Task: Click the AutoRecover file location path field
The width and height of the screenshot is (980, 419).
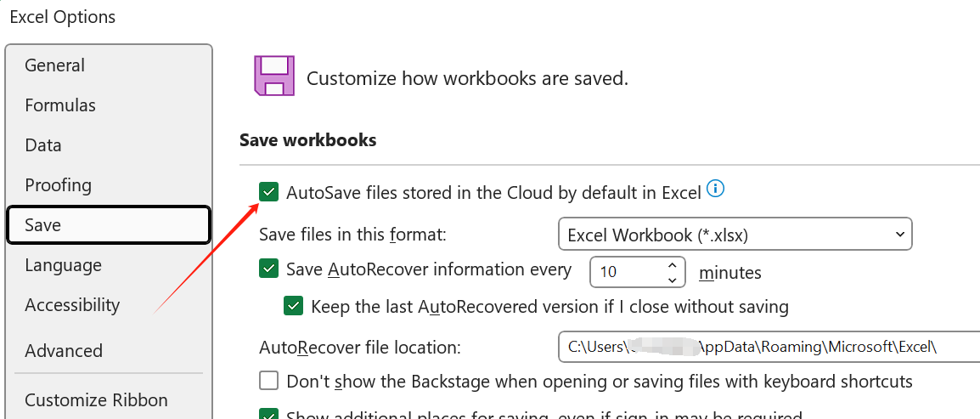Action: pos(769,347)
